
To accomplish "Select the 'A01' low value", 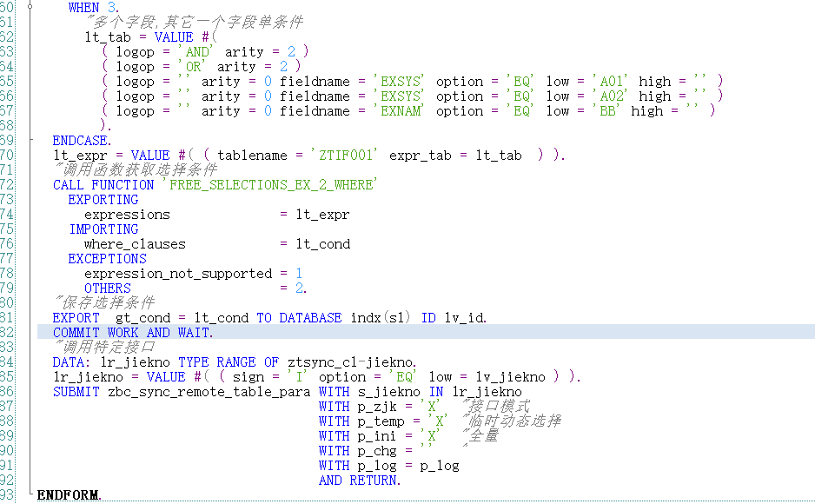I will [x=612, y=82].
